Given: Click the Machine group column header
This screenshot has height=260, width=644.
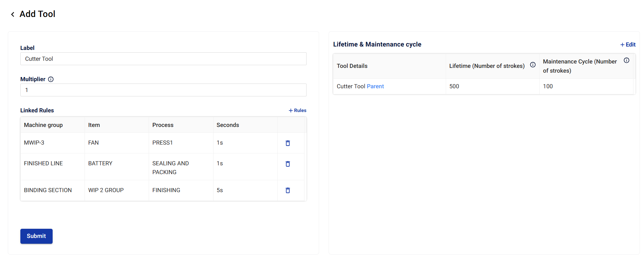Looking at the screenshot, I should tap(43, 125).
